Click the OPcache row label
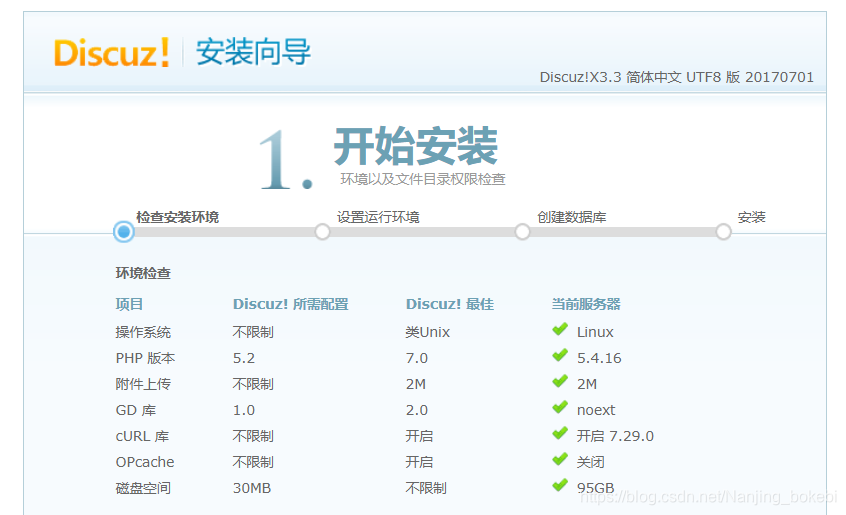Image resolution: width=846 pixels, height=515 pixels. point(145,462)
